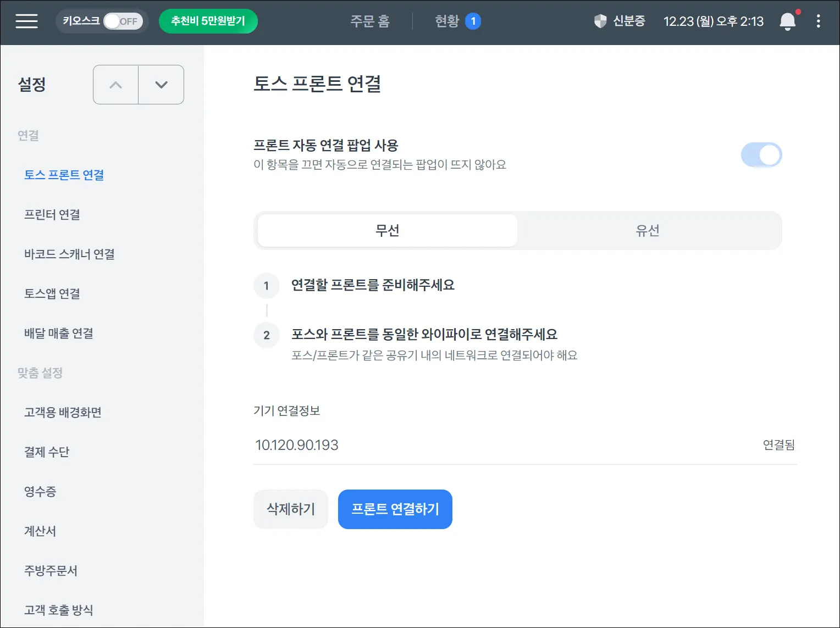Viewport: 840px width, 628px height.
Task: Open 배달 매출 연결 settings
Action: coord(59,333)
